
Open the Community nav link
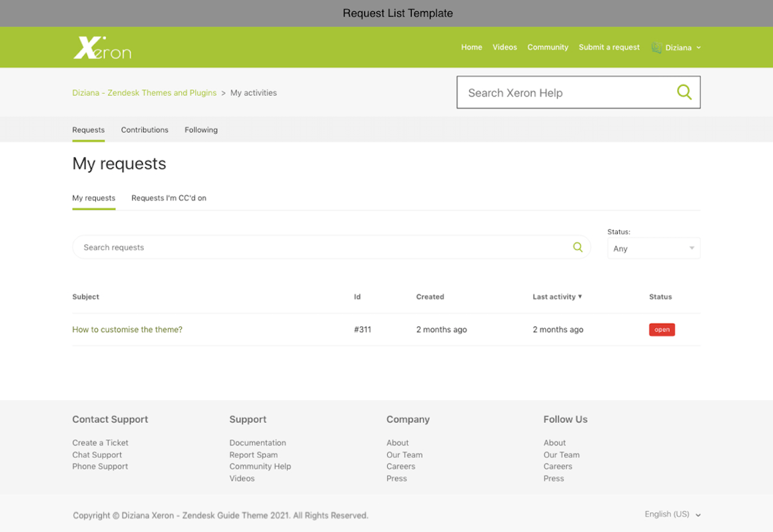(548, 47)
